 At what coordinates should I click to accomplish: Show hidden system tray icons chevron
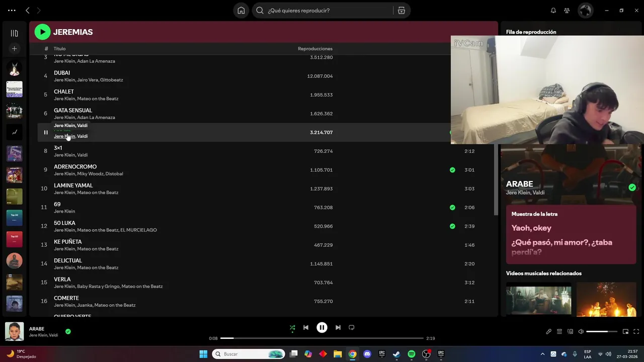tap(542, 354)
